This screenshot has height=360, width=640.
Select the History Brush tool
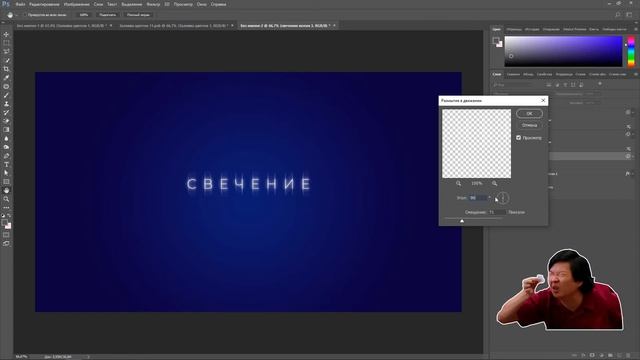pyautogui.click(x=6, y=112)
